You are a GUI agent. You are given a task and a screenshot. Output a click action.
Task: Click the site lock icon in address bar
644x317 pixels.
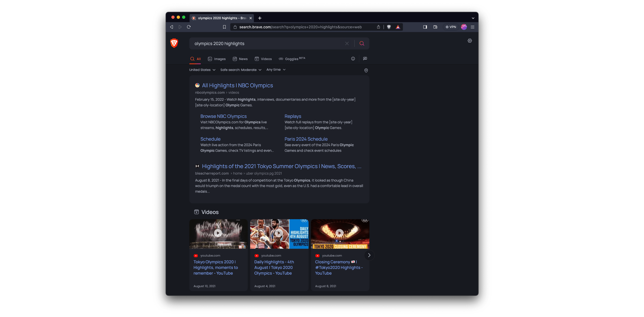click(x=235, y=27)
